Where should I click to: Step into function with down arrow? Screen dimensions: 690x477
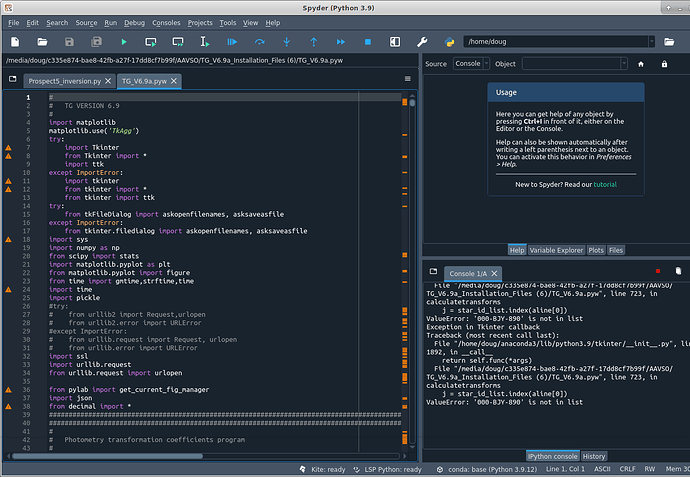(286, 42)
